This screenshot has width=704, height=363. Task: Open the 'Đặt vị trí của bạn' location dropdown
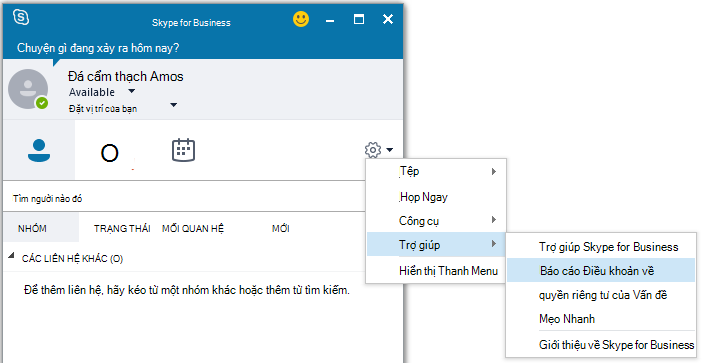coord(174,105)
